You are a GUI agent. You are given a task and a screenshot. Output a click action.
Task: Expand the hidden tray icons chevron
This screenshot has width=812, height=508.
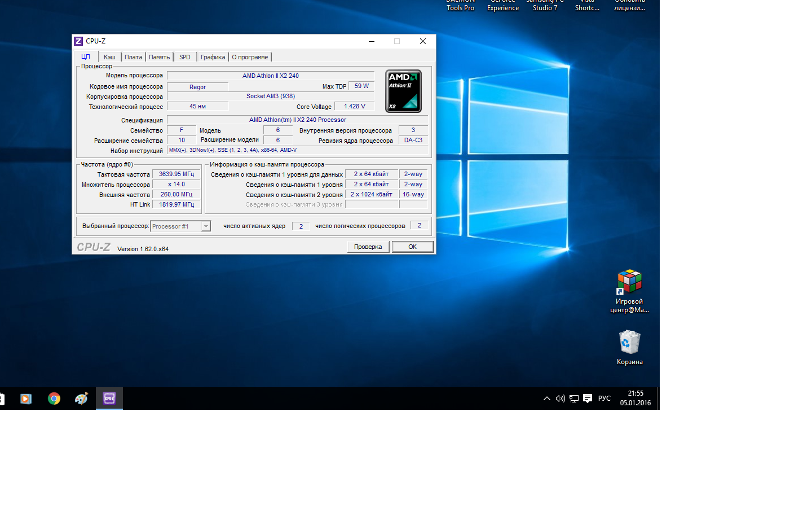tap(546, 398)
